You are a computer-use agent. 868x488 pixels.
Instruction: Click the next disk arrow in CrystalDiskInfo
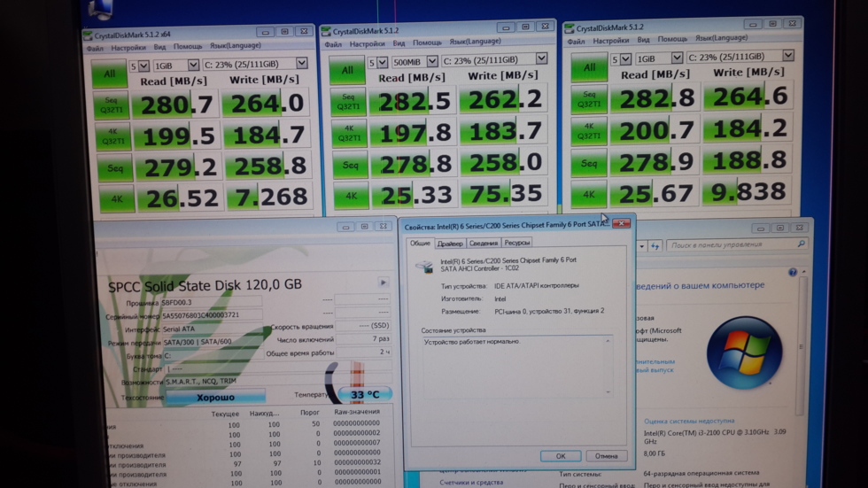click(x=383, y=283)
